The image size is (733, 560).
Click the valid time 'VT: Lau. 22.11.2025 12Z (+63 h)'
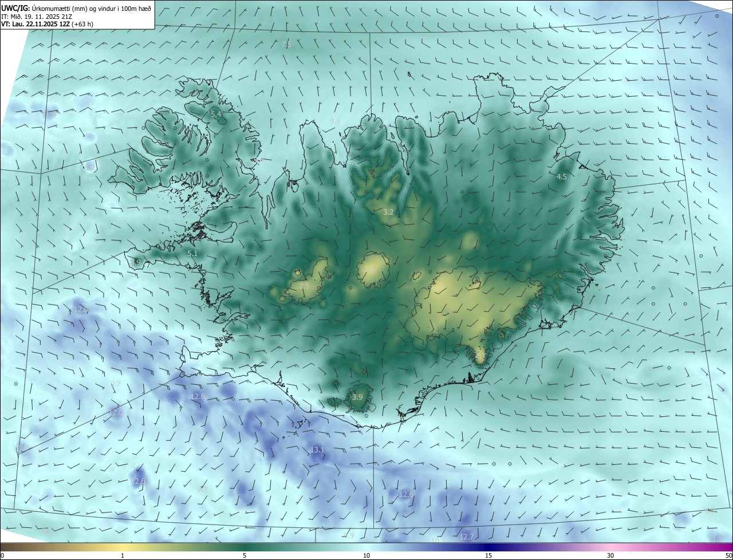click(x=47, y=24)
